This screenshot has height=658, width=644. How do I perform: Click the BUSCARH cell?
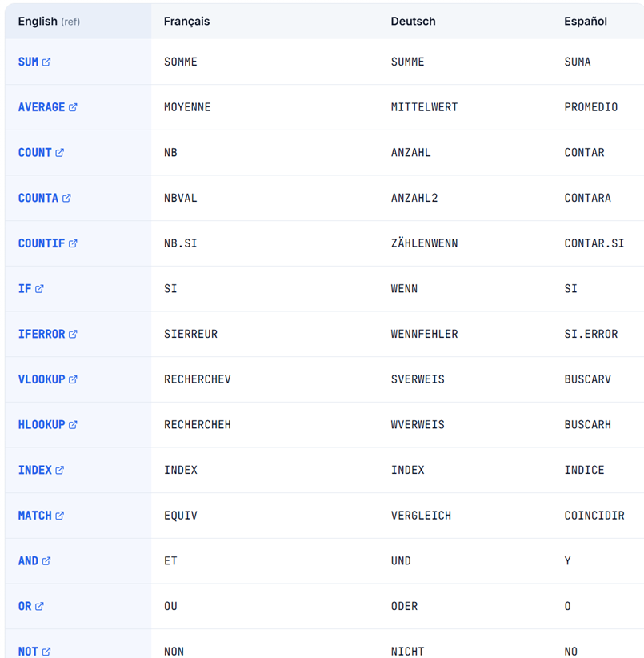(598, 425)
